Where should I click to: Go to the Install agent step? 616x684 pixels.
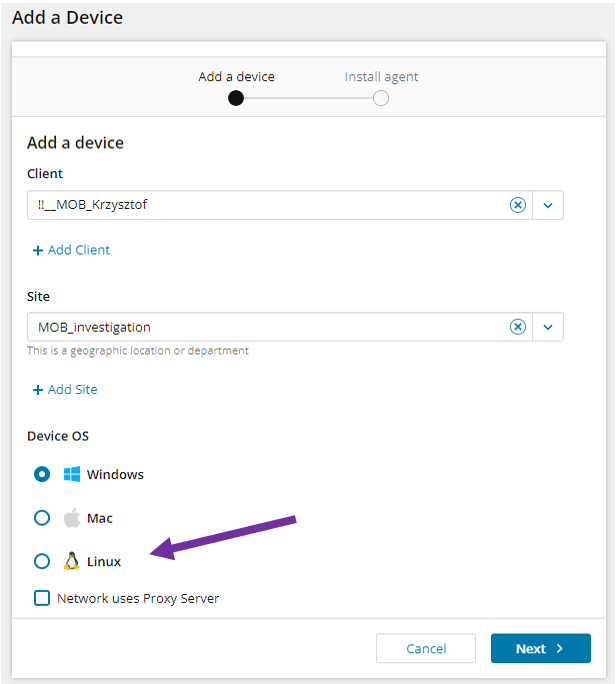(x=381, y=98)
